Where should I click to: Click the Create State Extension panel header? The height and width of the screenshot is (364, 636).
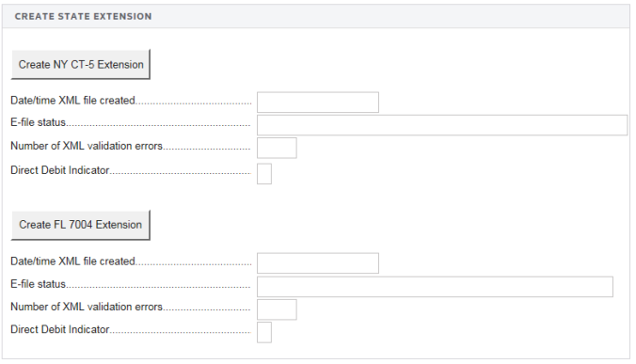315,16
